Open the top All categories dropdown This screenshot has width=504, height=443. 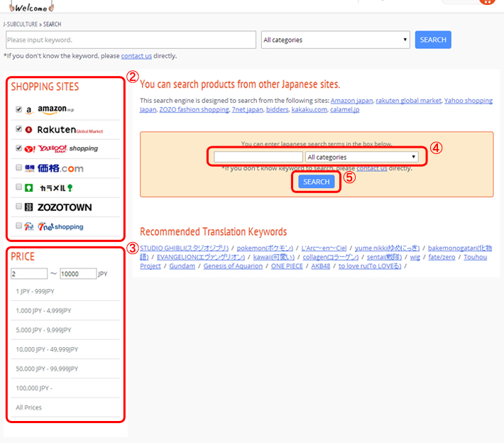[x=335, y=40]
